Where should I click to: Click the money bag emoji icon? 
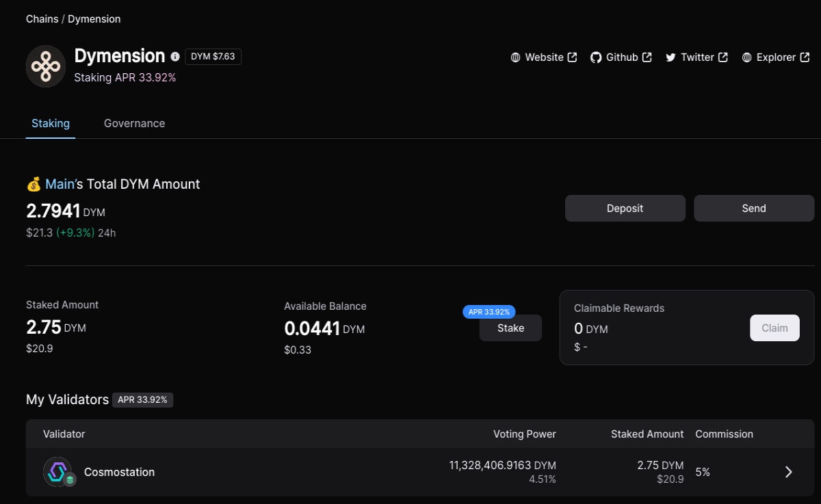point(34,184)
